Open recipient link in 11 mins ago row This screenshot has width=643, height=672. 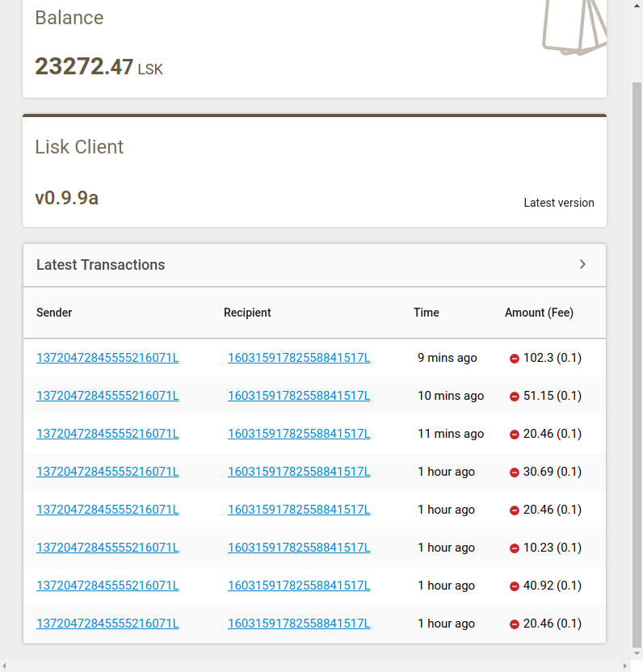pyautogui.click(x=299, y=434)
